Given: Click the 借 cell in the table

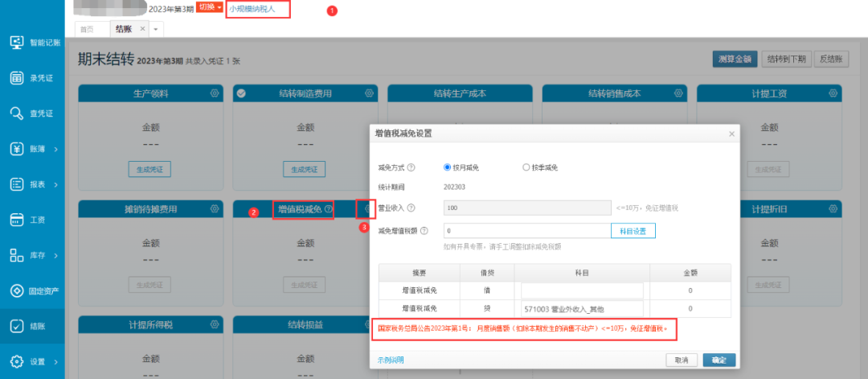Looking at the screenshot, I should [487, 290].
